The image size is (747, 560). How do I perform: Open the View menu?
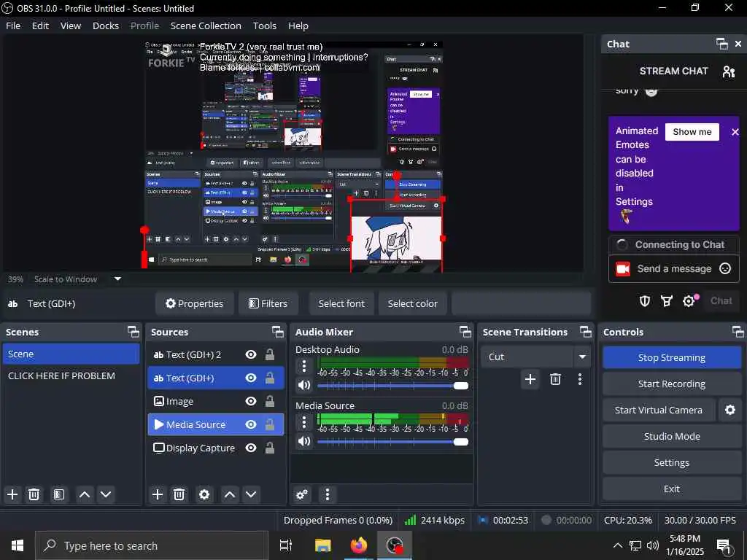coord(71,26)
